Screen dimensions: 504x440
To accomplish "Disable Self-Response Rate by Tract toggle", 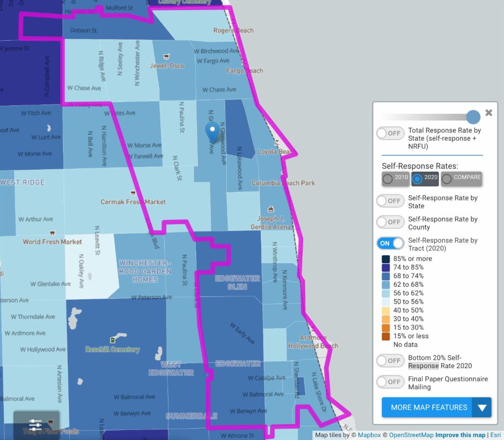I will point(390,244).
